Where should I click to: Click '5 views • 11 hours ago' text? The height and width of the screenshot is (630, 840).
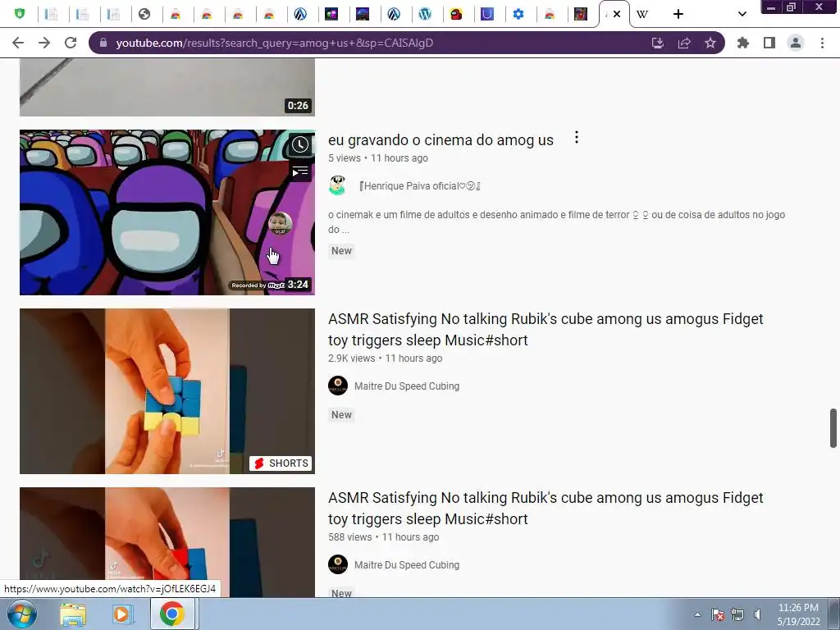tap(378, 158)
